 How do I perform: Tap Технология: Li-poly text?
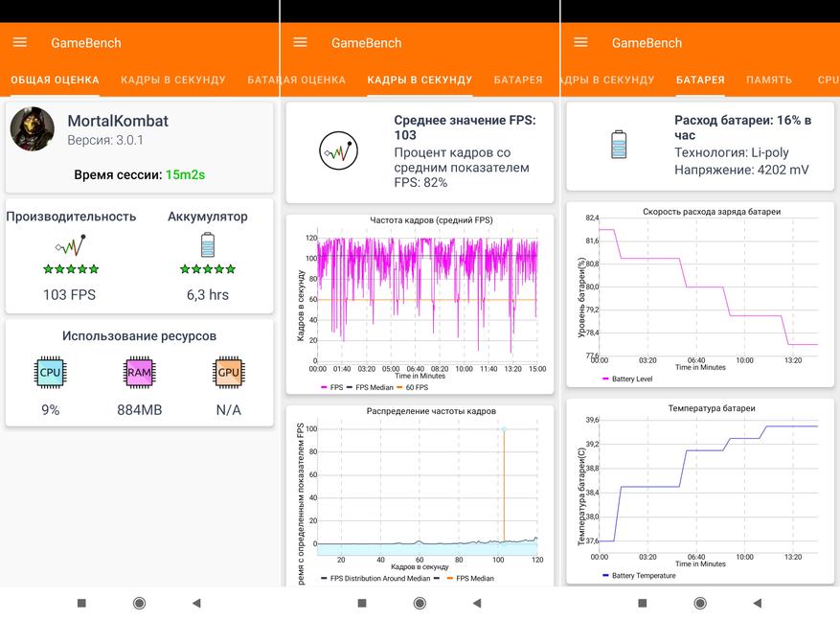[731, 152]
